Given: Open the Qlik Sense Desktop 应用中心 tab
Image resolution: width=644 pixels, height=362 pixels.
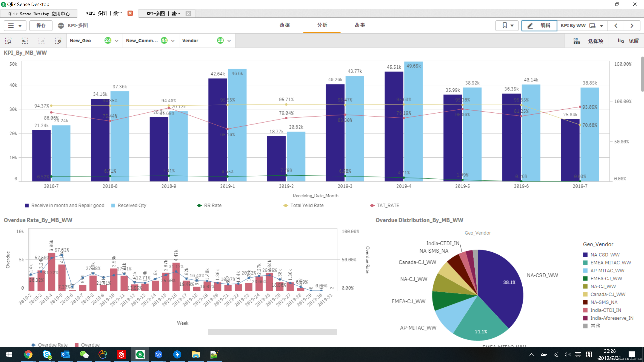Looking at the screenshot, I should [39, 13].
